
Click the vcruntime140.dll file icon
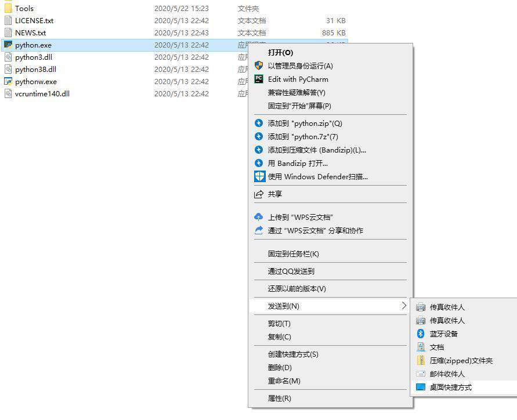[8, 93]
